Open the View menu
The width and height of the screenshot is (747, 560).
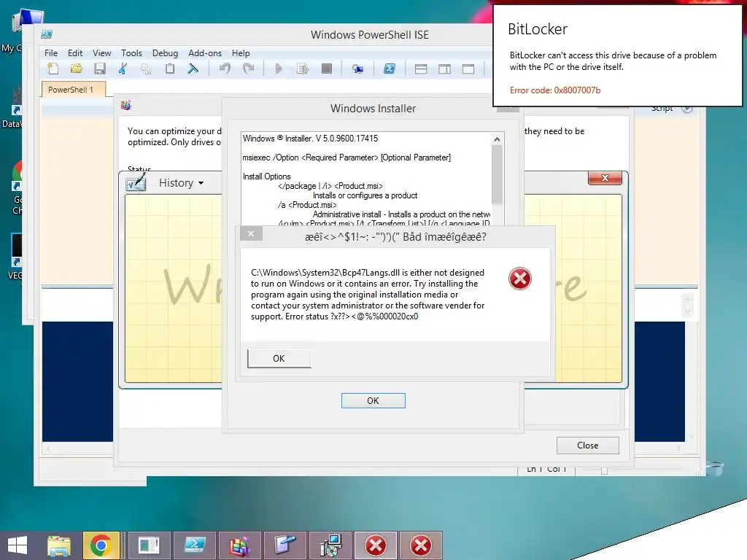coord(101,52)
